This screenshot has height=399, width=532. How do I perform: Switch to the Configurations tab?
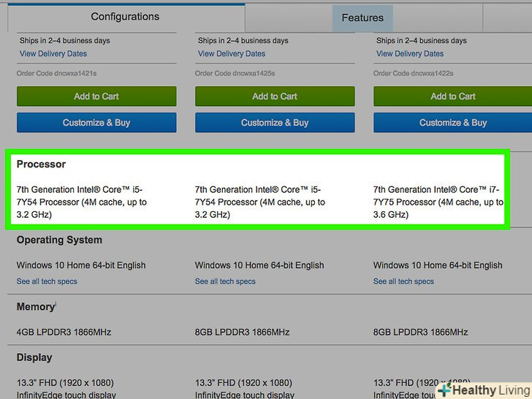point(125,16)
